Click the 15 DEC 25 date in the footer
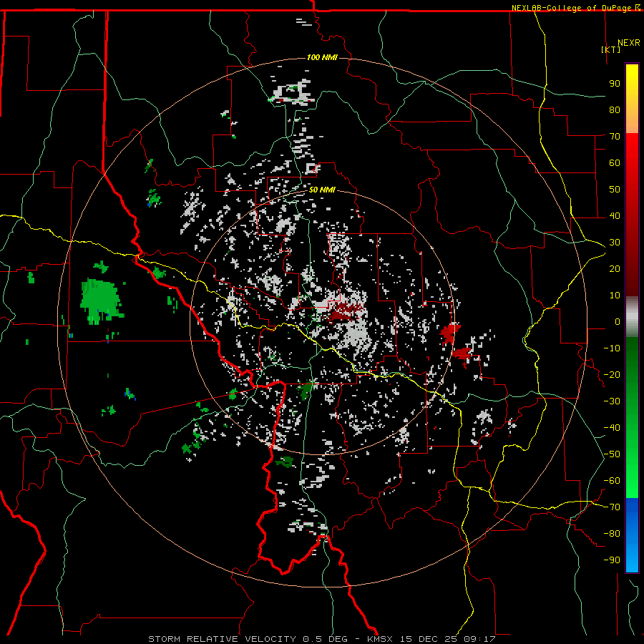 [x=429, y=639]
